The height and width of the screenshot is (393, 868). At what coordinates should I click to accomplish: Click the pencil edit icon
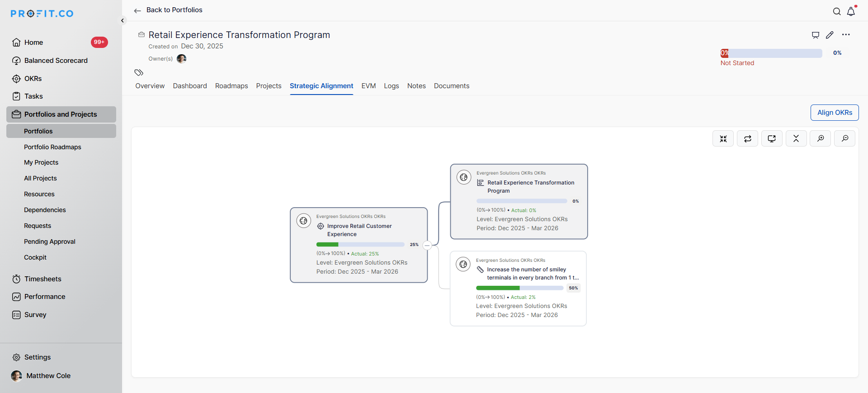coord(830,35)
